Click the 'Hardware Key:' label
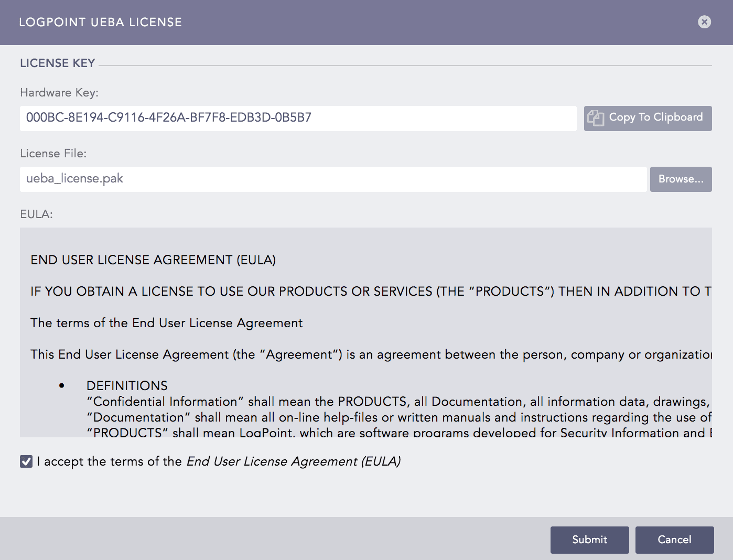This screenshot has width=733, height=560. (59, 92)
